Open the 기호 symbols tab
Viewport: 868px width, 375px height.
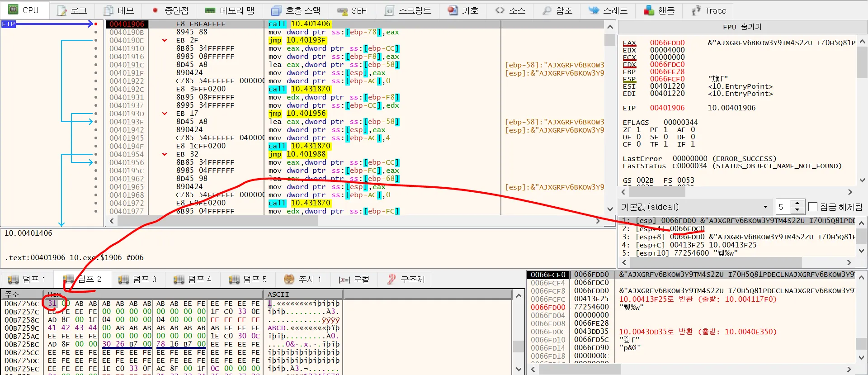pos(463,10)
